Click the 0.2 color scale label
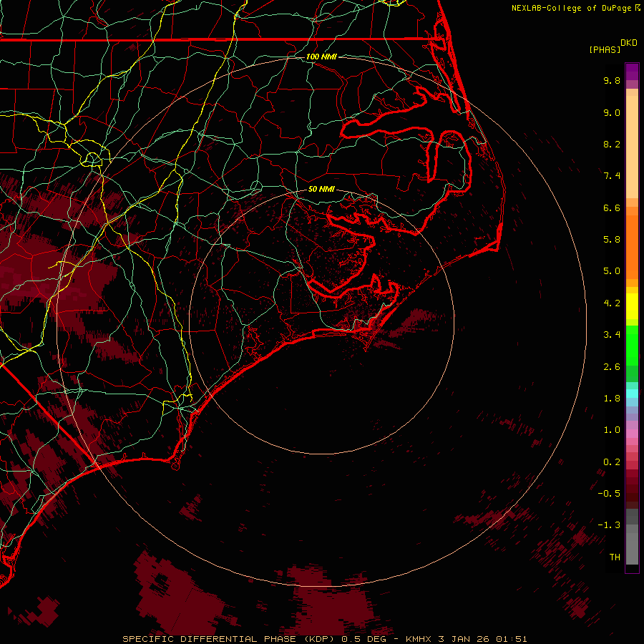The image size is (644, 644). pyautogui.click(x=612, y=462)
